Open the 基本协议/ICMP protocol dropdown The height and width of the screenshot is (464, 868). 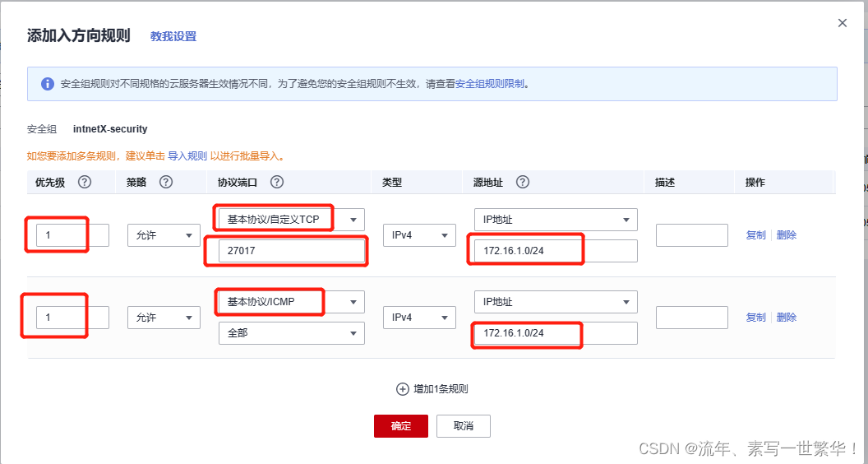[292, 302]
